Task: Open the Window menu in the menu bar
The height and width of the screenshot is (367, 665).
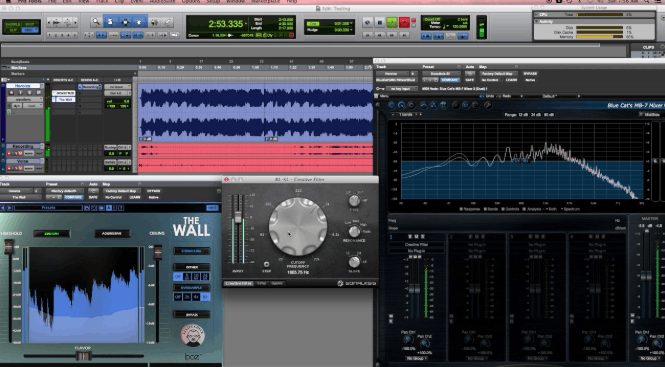Action: 235,2
